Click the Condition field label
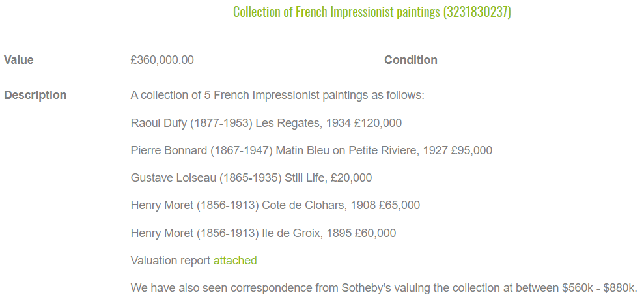 411,60
